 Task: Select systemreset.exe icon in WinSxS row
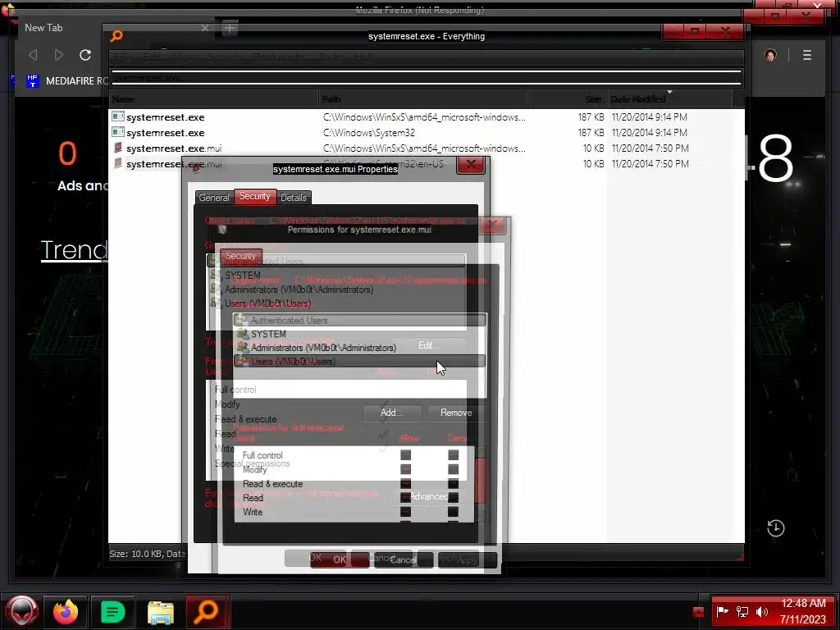(x=118, y=116)
